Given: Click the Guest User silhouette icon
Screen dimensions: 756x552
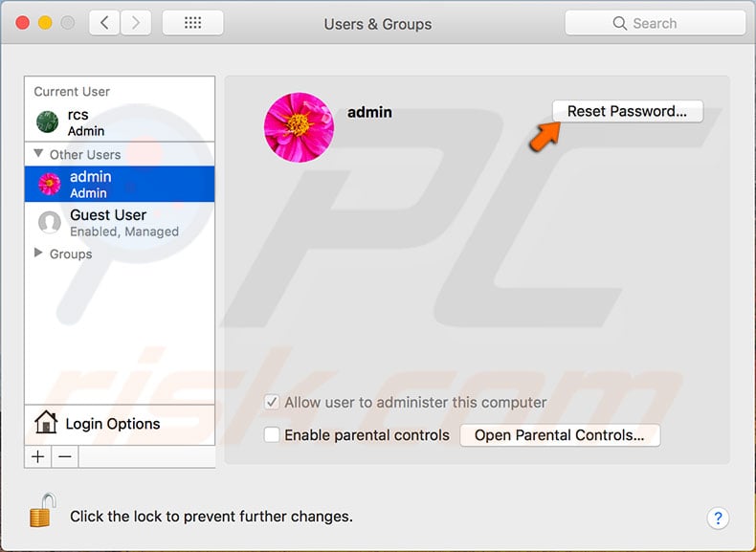Looking at the screenshot, I should pyautogui.click(x=50, y=222).
